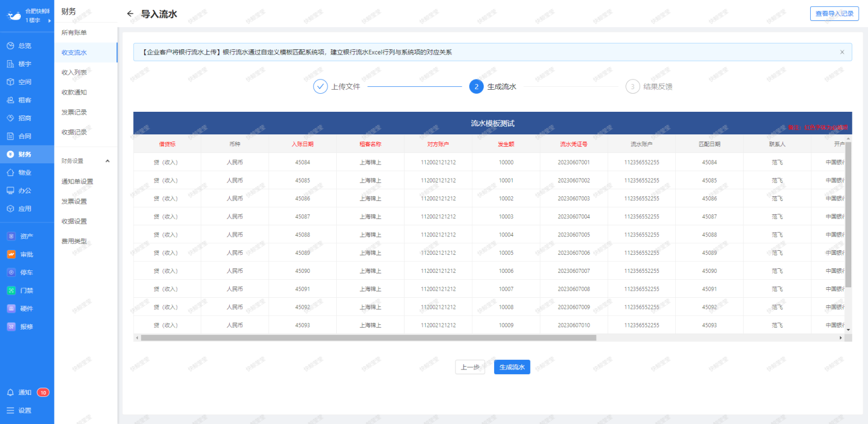Select the 停车 parking icon
This screenshot has width=868, height=424.
click(x=10, y=272)
